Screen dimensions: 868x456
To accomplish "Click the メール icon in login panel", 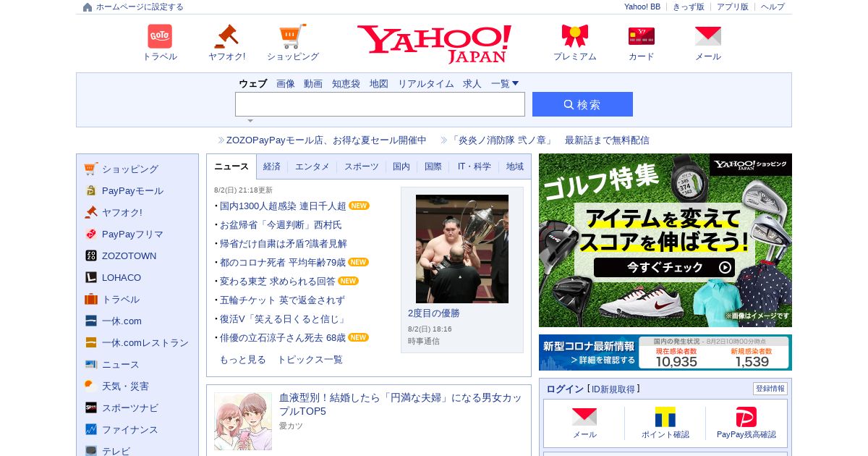I will (584, 416).
